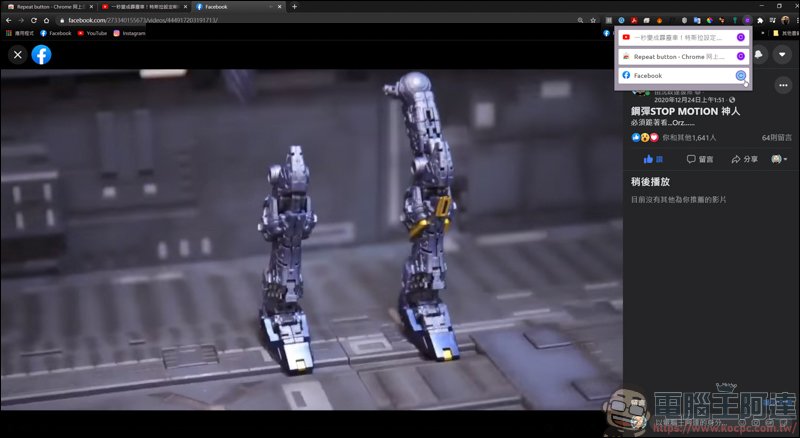The image size is (800, 438).
Task: Open the Instagram bookmark
Action: pos(130,33)
